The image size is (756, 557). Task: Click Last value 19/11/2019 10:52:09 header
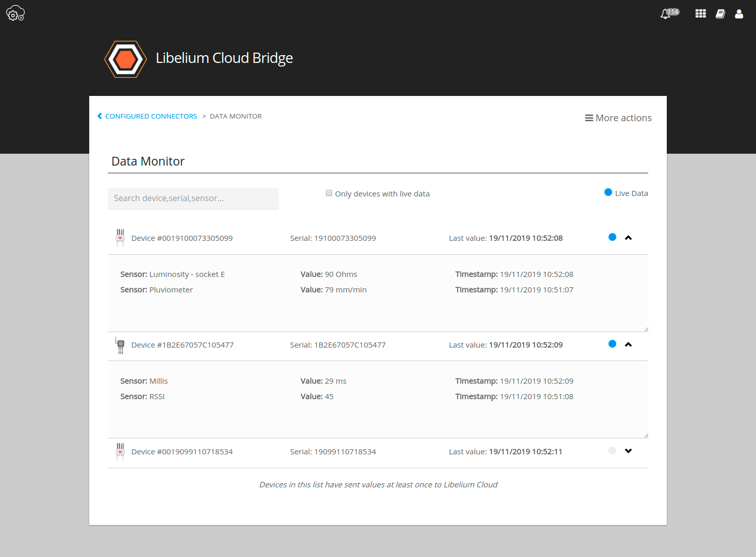tap(506, 345)
